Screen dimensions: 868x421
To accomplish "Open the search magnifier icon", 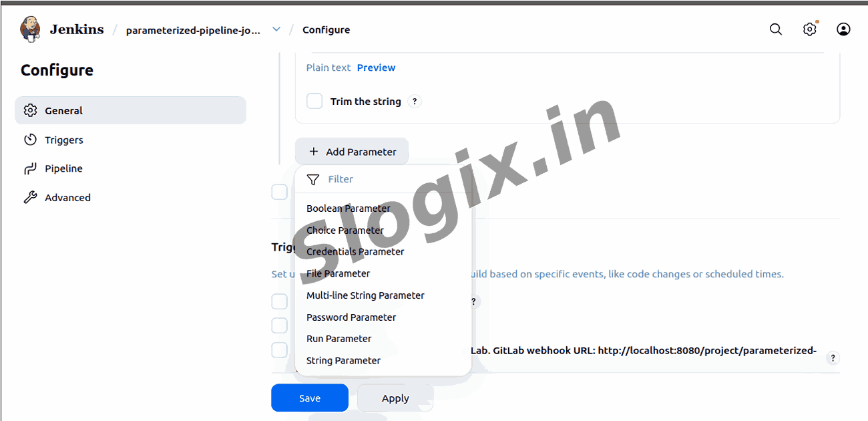I will (776, 29).
